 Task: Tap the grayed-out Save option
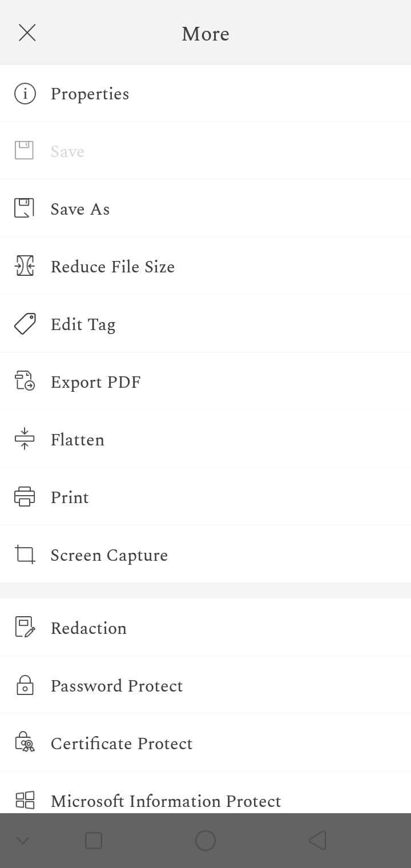pyautogui.click(x=205, y=151)
